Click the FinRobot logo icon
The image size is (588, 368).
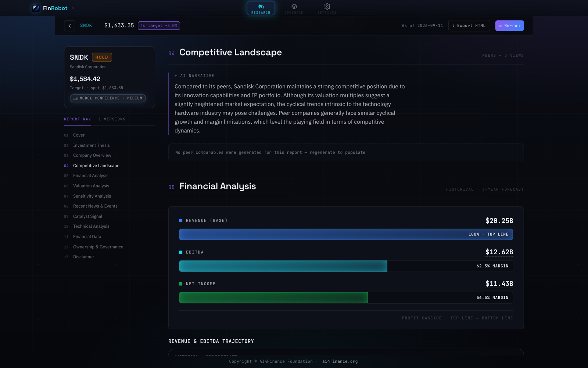pos(36,8)
